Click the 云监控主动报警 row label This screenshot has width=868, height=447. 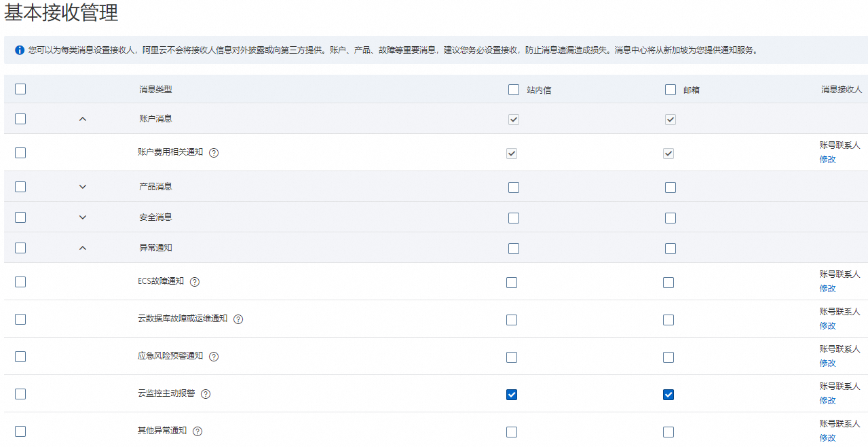click(x=166, y=393)
